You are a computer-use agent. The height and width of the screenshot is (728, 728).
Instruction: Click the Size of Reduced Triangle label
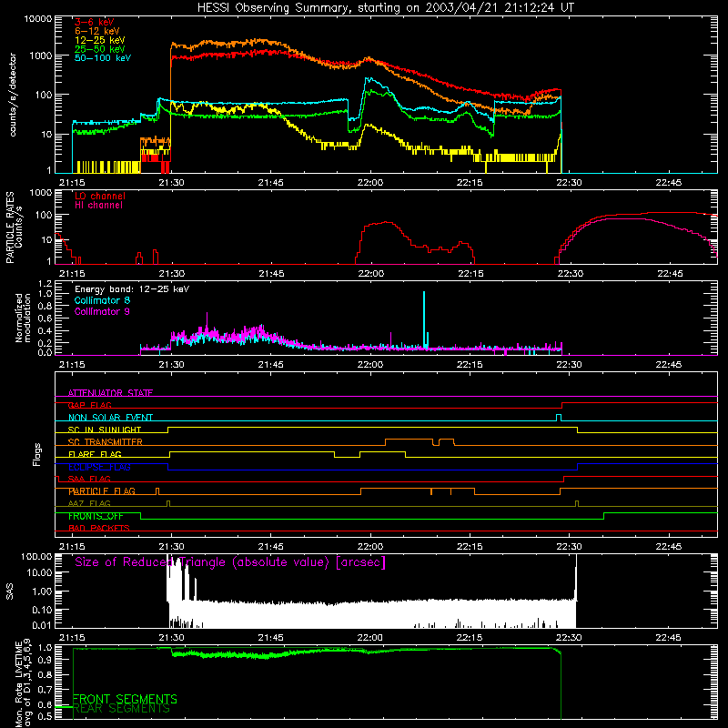230,562
